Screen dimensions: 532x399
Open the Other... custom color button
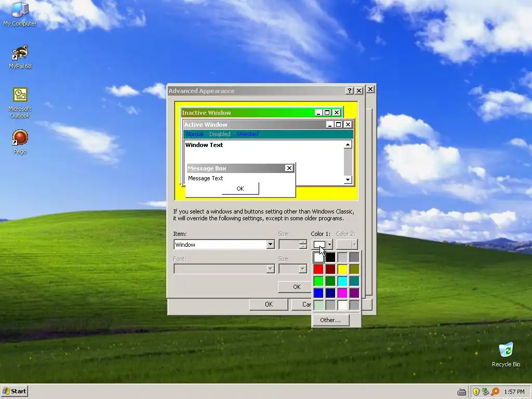[330, 320]
